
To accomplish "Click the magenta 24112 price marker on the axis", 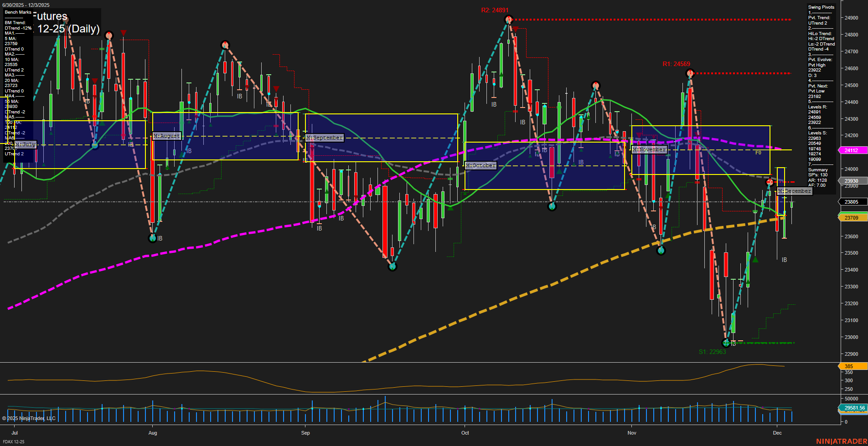I will tap(852, 150).
